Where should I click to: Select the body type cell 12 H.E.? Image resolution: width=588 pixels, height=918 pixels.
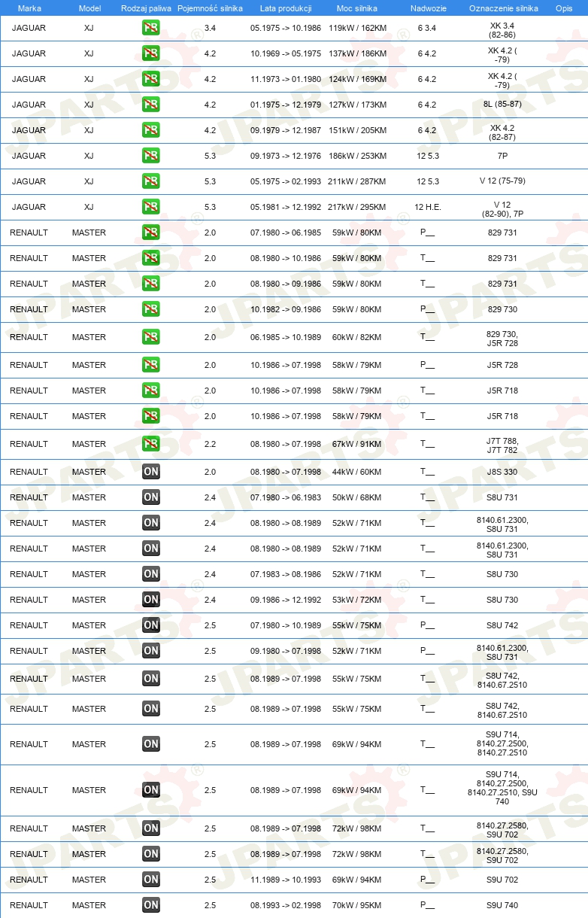428,207
